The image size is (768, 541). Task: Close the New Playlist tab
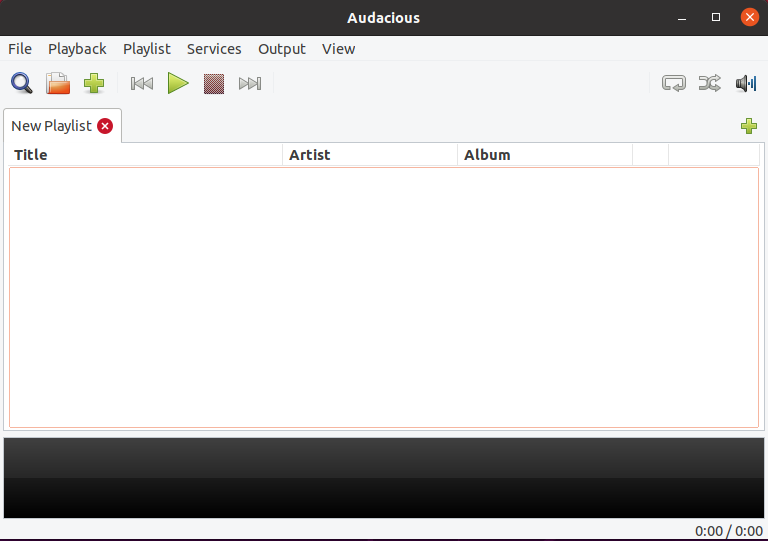(105, 126)
